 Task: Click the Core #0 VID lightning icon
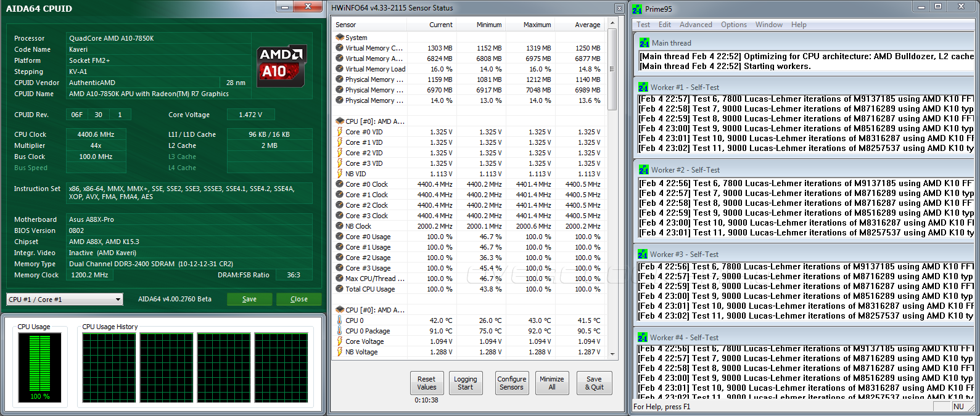pos(339,132)
